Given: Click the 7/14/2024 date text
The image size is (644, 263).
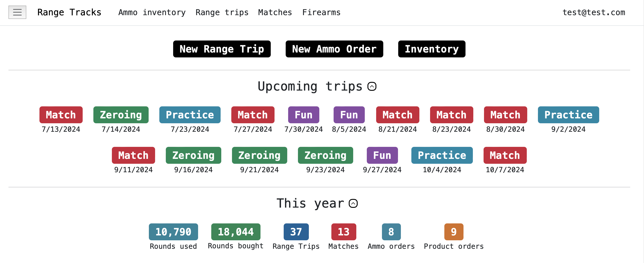Looking at the screenshot, I should coord(121,129).
